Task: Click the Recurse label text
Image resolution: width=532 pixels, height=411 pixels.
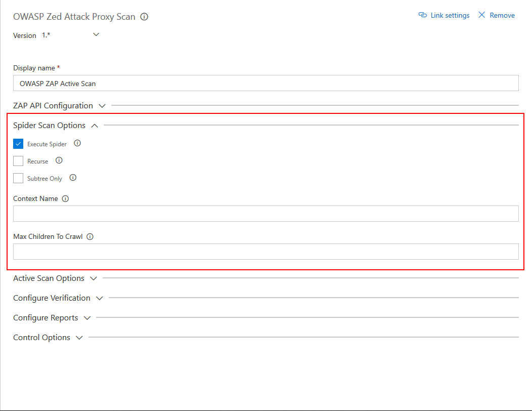Action: pyautogui.click(x=37, y=161)
